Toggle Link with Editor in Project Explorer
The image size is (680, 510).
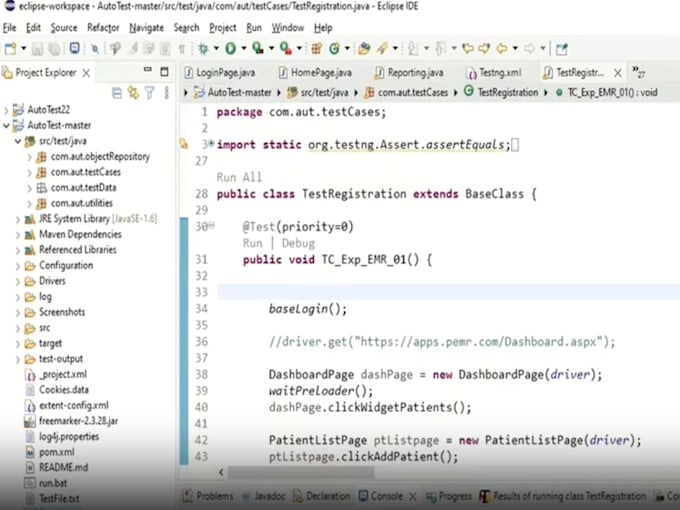click(133, 93)
